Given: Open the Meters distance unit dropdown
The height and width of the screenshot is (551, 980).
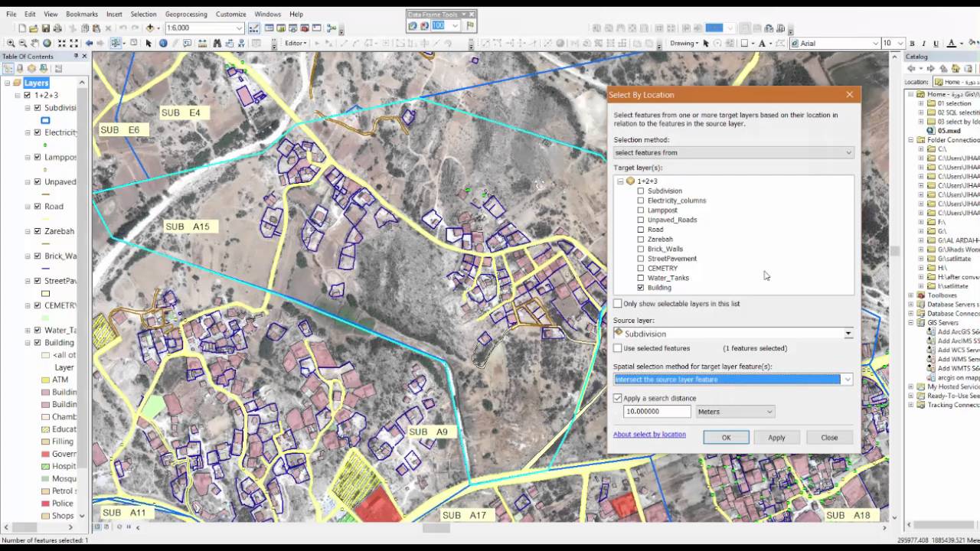Looking at the screenshot, I should tap(735, 412).
